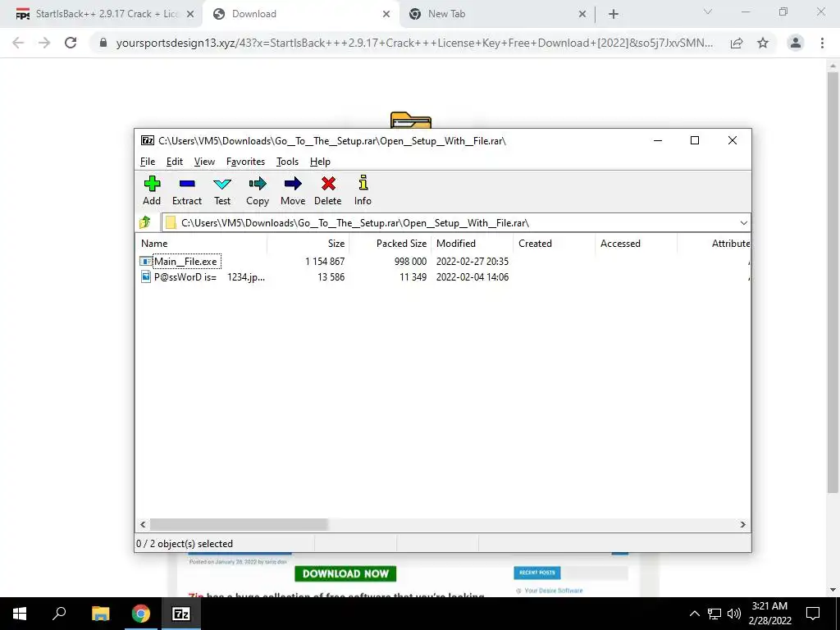Open the Favorites menu
This screenshot has width=840, height=630.
[x=245, y=162]
